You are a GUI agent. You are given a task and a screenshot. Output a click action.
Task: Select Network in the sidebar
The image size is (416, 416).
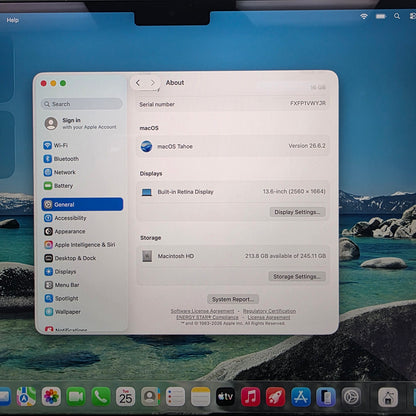click(x=59, y=172)
